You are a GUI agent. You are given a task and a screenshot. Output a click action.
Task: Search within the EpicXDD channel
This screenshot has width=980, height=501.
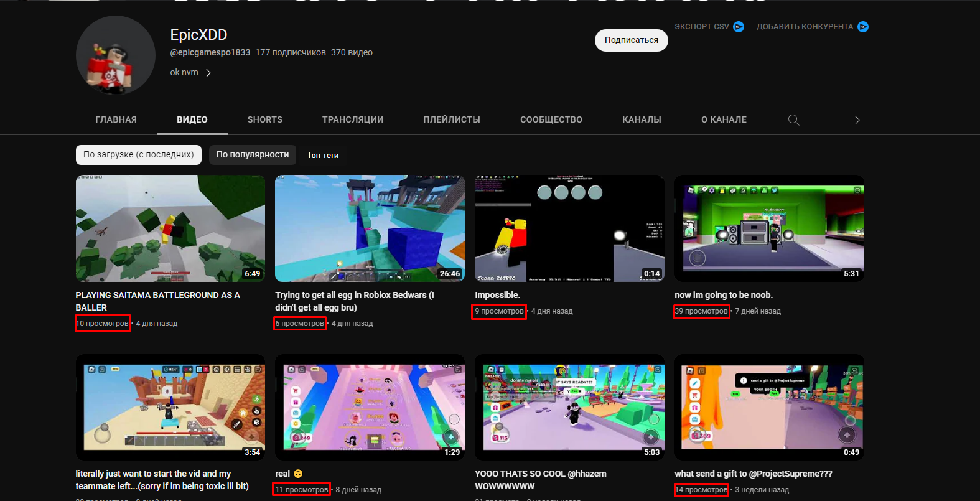coord(793,120)
